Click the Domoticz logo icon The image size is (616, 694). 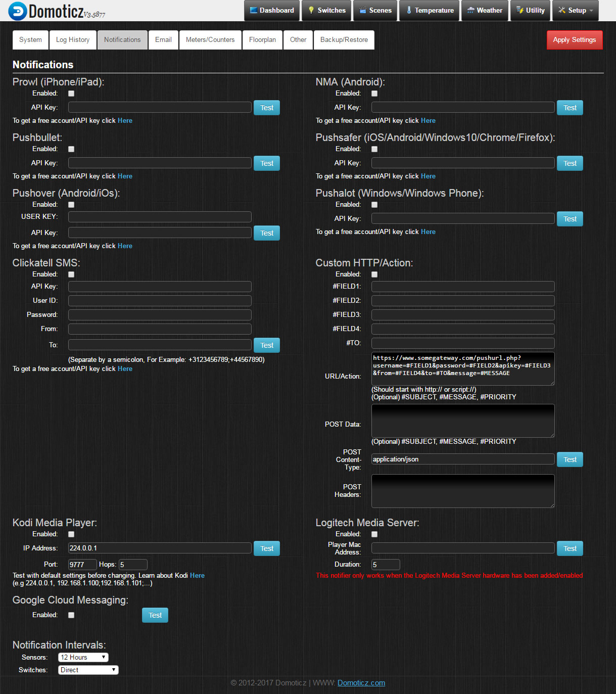[x=18, y=11]
